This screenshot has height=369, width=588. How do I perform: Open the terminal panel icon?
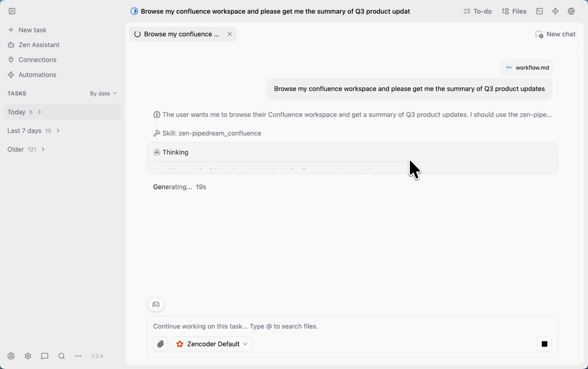point(539,11)
